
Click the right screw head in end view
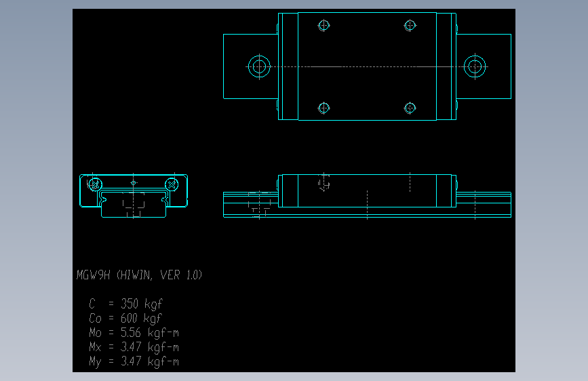coord(172,184)
